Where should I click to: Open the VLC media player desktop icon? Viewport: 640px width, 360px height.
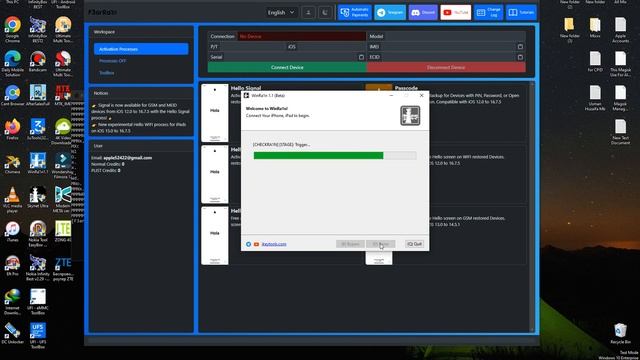[x=12, y=200]
